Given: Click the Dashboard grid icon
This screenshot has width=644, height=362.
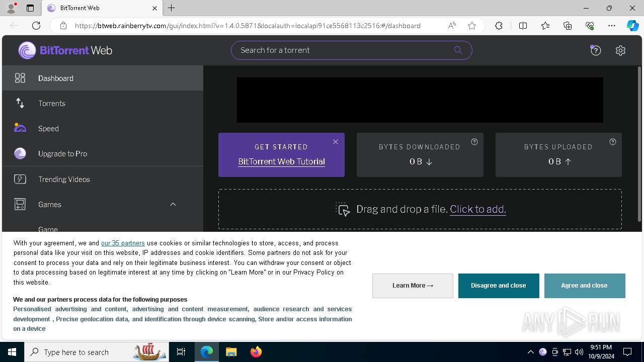Looking at the screenshot, I should pyautogui.click(x=20, y=78).
